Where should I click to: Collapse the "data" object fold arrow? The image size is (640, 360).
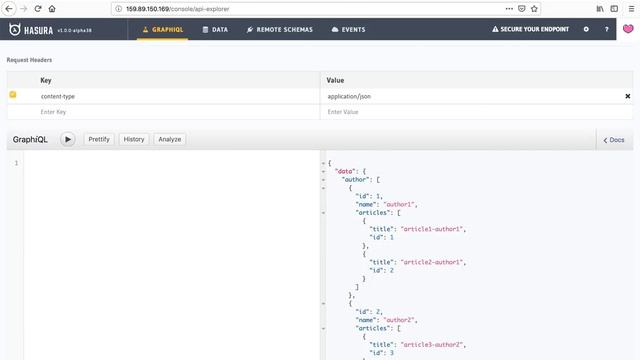[323, 171]
